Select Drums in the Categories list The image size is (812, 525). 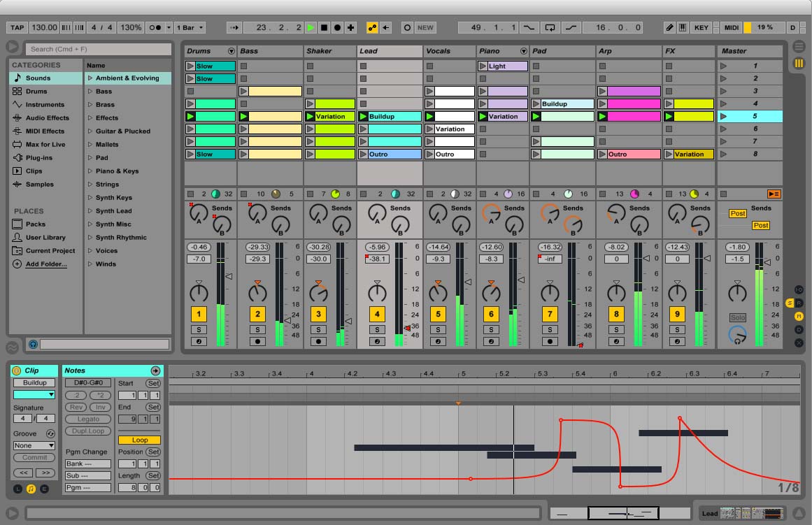pyautogui.click(x=36, y=92)
